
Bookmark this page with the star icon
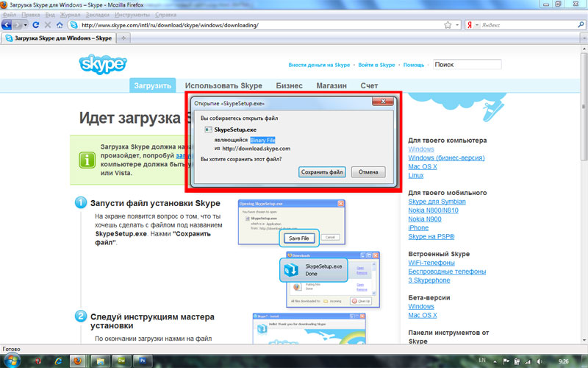tap(448, 25)
